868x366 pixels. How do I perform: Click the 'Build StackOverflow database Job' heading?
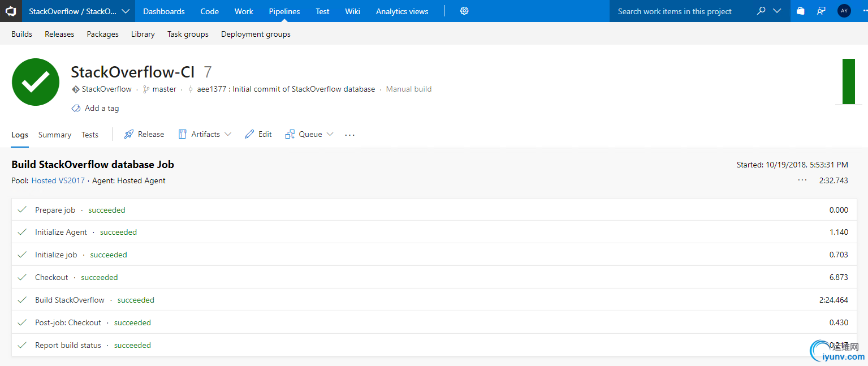pyautogui.click(x=93, y=165)
